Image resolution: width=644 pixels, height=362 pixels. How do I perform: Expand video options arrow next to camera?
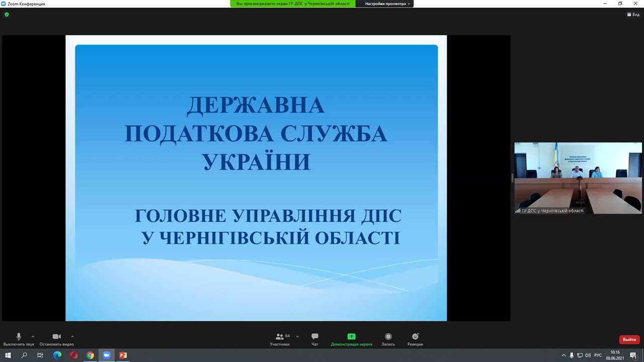pos(72,336)
